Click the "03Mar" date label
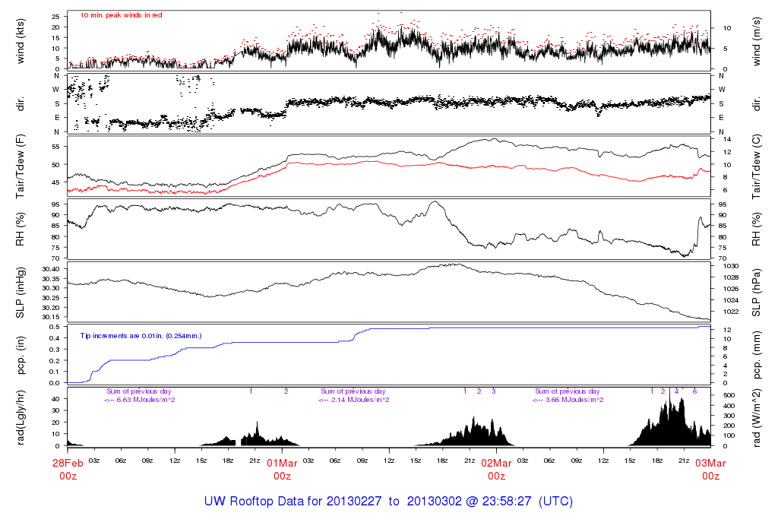The width and height of the screenshot is (778, 532). 710,463
